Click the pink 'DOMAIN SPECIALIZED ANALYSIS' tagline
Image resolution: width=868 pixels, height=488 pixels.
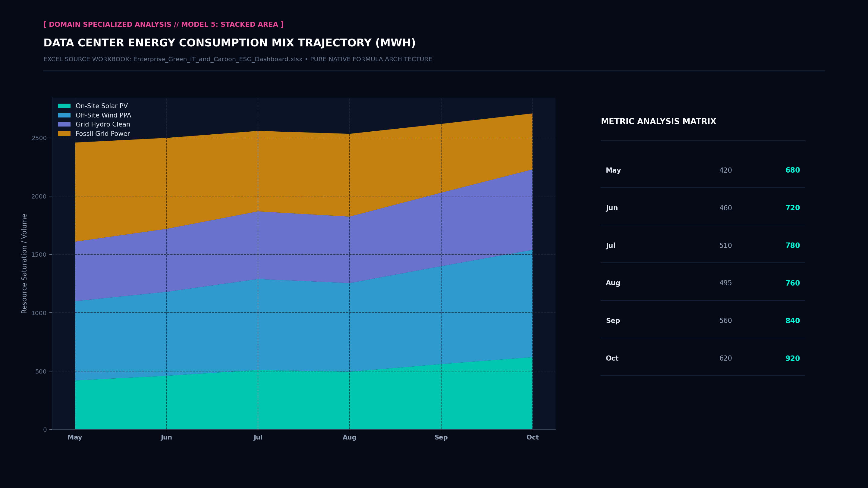[x=163, y=25]
